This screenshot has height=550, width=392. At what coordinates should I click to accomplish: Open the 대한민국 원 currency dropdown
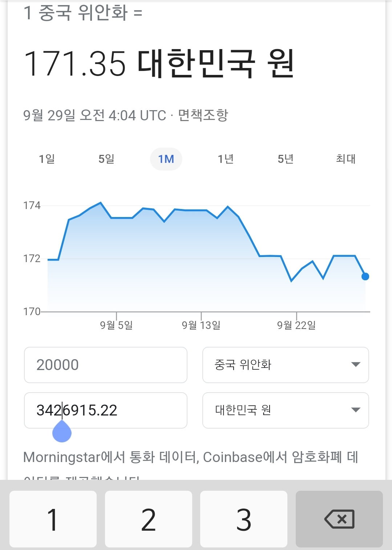pyautogui.click(x=286, y=410)
